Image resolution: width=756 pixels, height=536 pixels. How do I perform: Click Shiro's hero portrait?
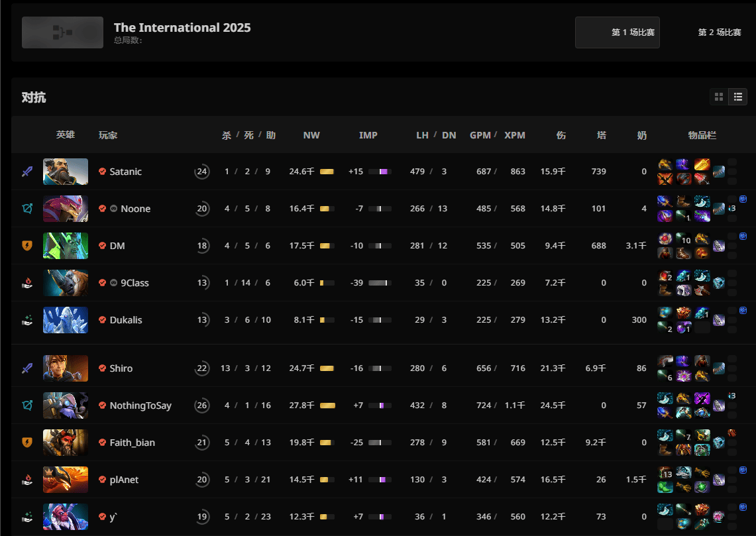coord(66,368)
